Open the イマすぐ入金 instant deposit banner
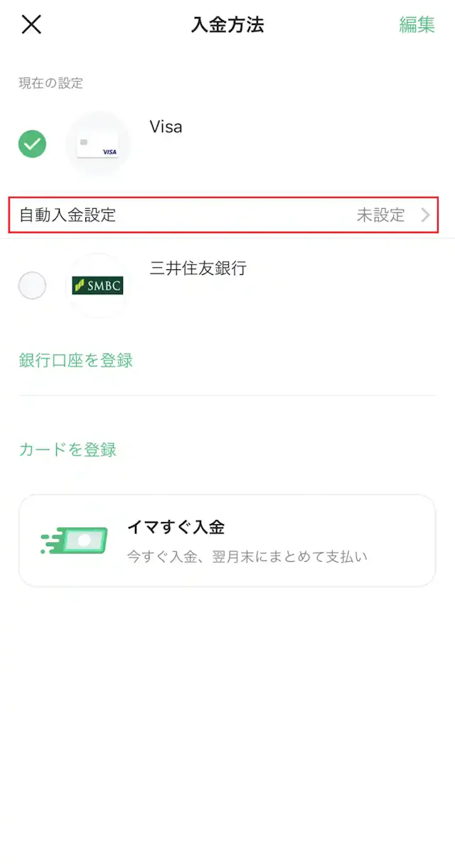Screen dimensions: 455x868 click(227, 540)
